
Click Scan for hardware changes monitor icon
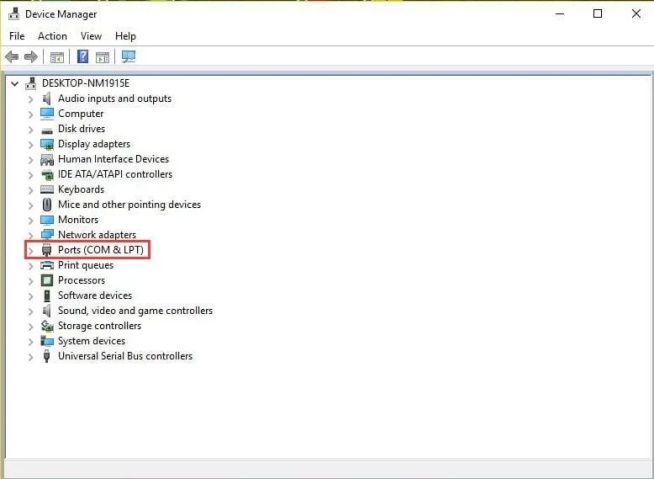[x=128, y=57]
